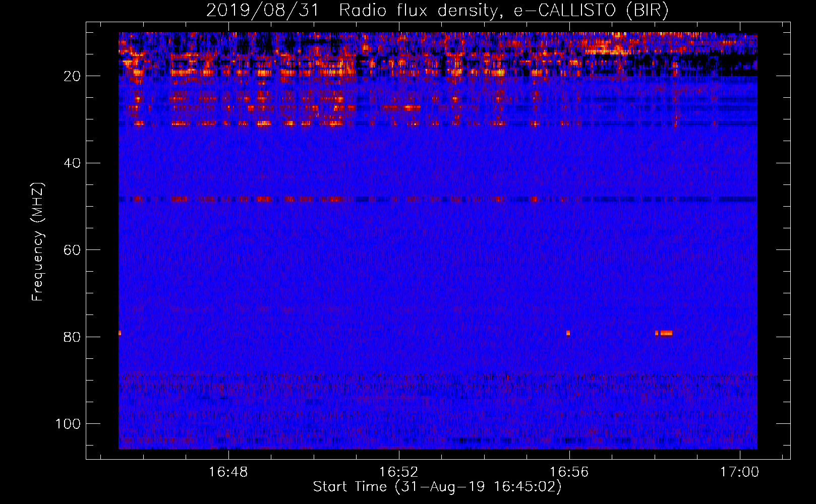Click the 16:56 time tick label

pyautogui.click(x=569, y=472)
